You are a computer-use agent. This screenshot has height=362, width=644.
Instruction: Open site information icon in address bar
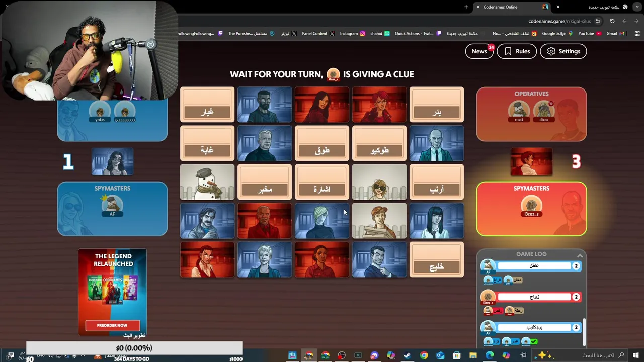(598, 21)
